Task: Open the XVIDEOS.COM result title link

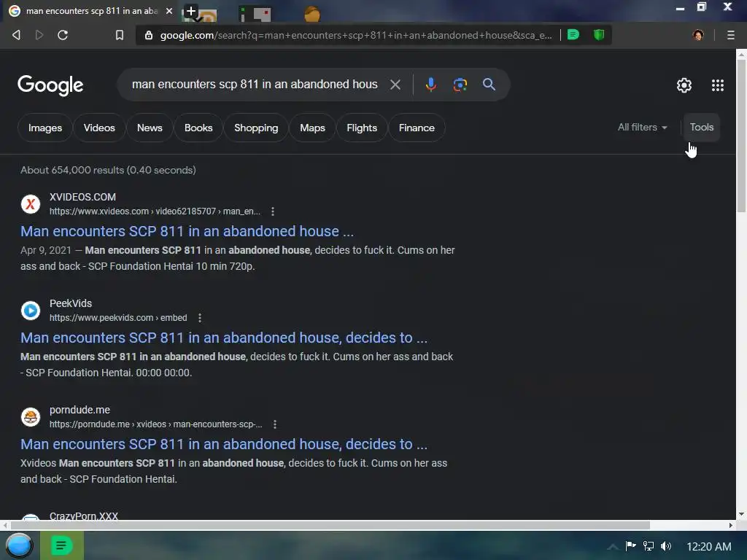Action: pyautogui.click(x=187, y=231)
